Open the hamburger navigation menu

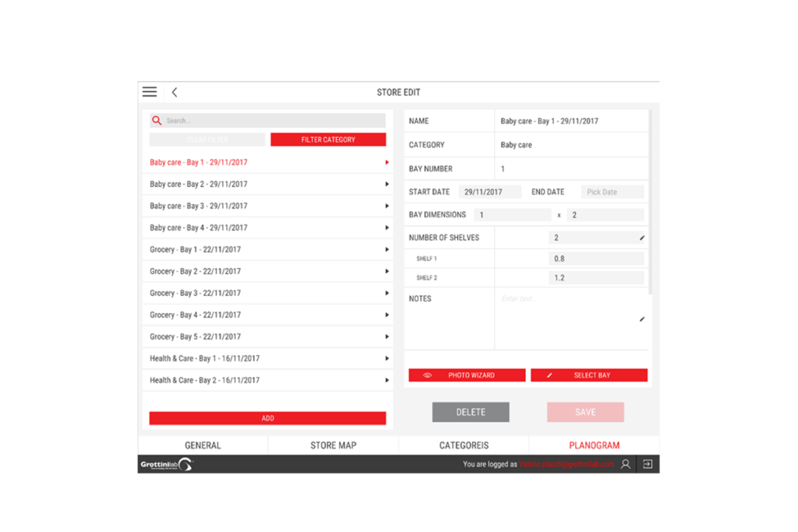[149, 91]
